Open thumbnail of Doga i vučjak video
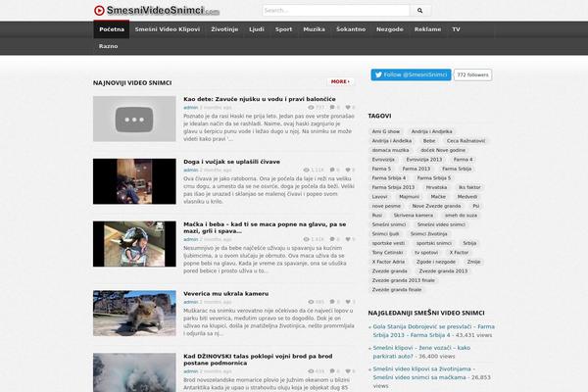This screenshot has width=588, height=392. pos(134,181)
